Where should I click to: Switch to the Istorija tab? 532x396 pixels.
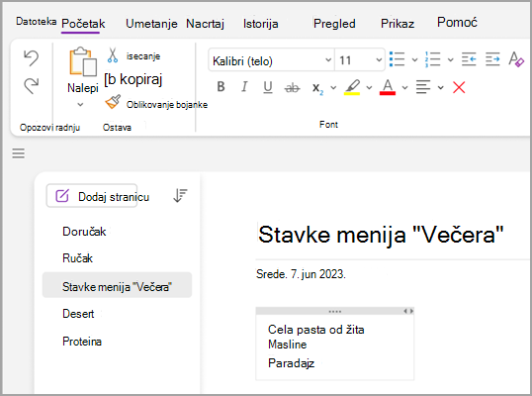(x=261, y=24)
